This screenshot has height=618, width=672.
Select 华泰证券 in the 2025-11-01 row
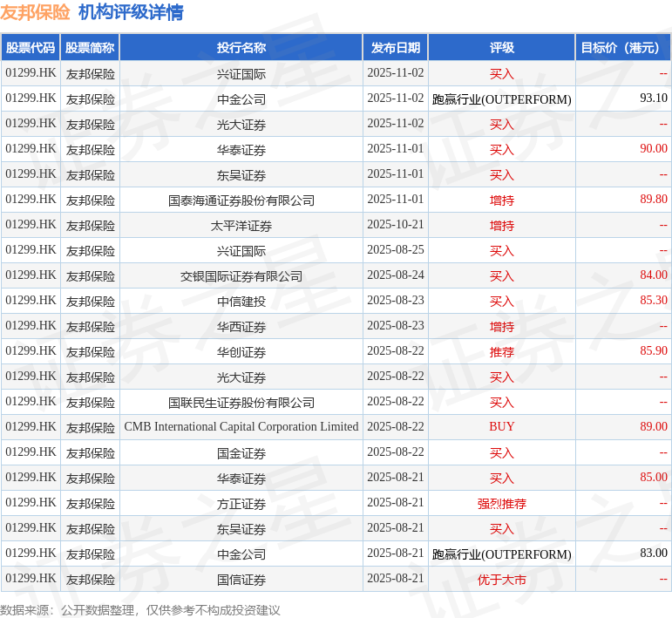(241, 150)
